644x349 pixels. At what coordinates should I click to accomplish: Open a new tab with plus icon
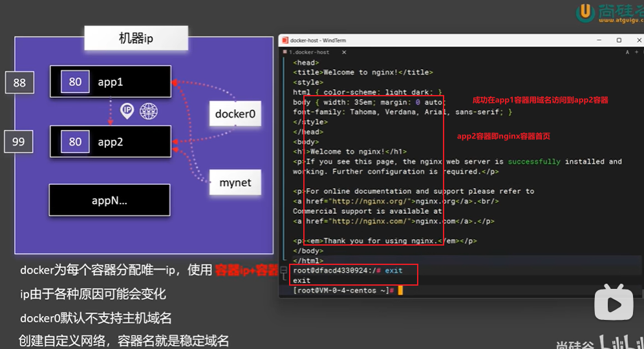click(637, 52)
